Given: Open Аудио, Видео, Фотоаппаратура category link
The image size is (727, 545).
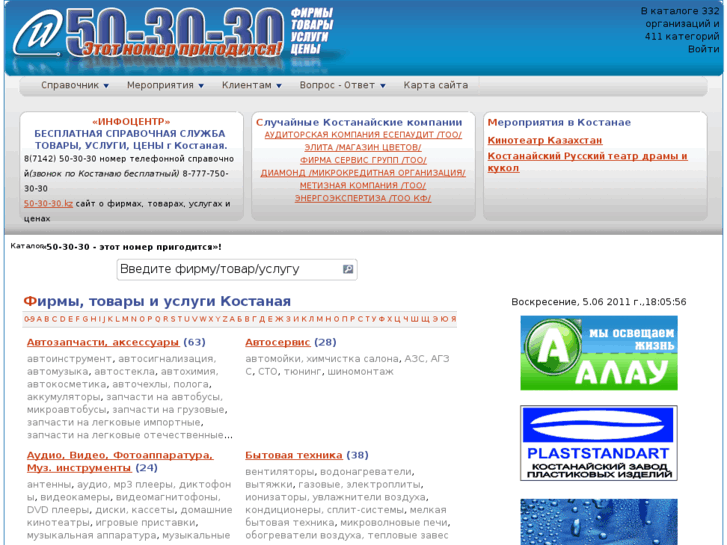Looking at the screenshot, I should click(120, 462).
